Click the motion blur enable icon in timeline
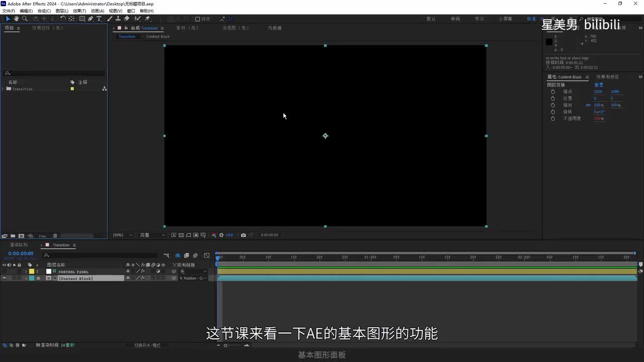Image resolution: width=644 pixels, height=362 pixels. click(x=196, y=255)
